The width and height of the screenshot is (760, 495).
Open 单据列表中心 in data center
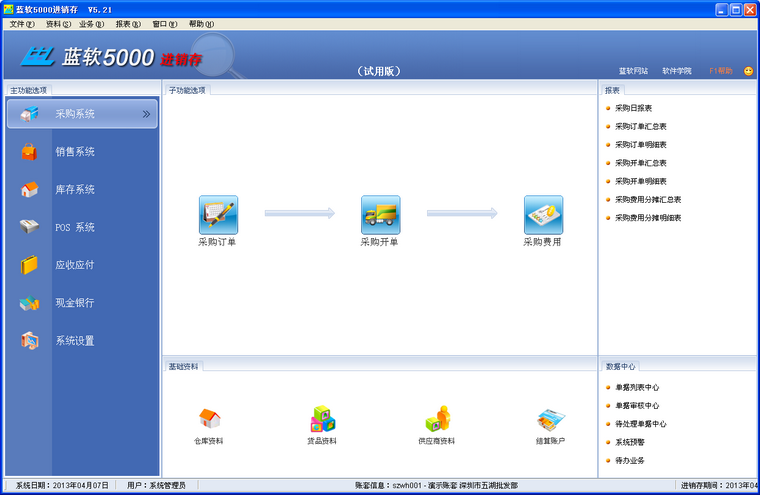tap(637, 387)
